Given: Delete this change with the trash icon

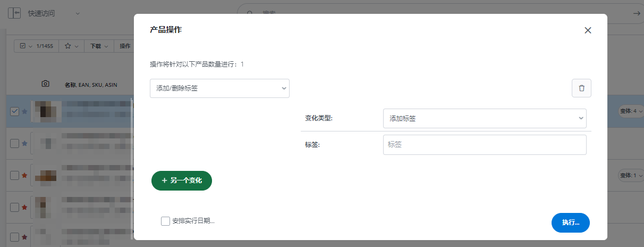Looking at the screenshot, I should click(581, 88).
